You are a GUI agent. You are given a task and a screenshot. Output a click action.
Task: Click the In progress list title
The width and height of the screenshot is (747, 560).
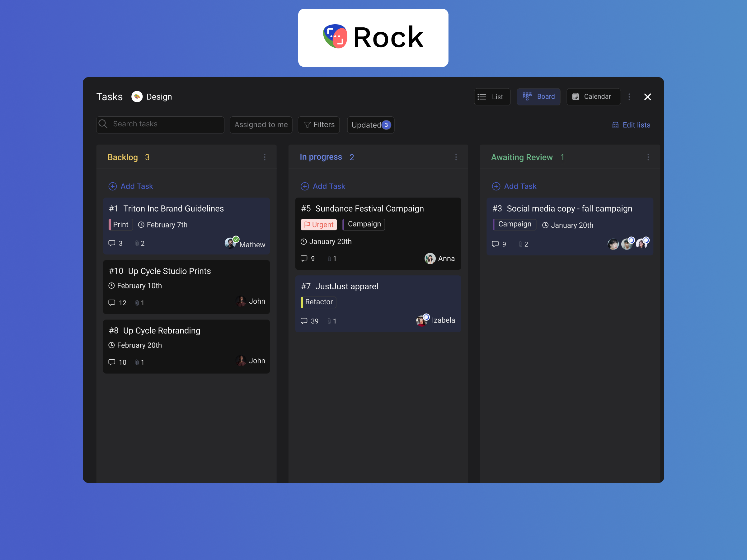point(321,157)
